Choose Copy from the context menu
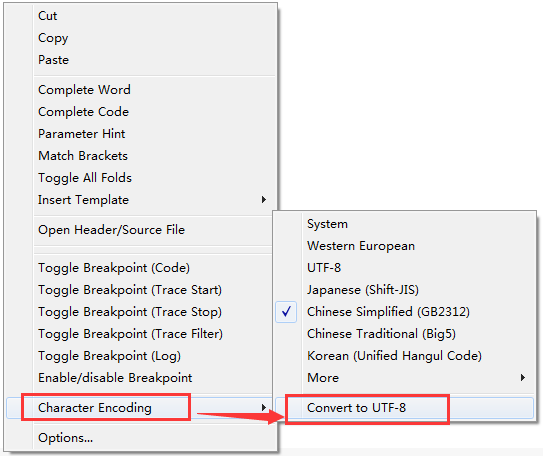Viewport: 543px width, 456px height. (140, 38)
